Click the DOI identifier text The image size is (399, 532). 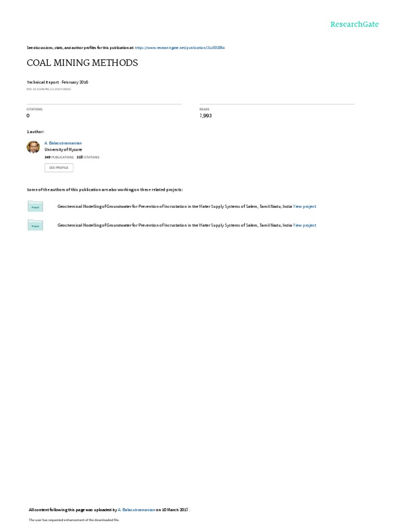coord(49,89)
